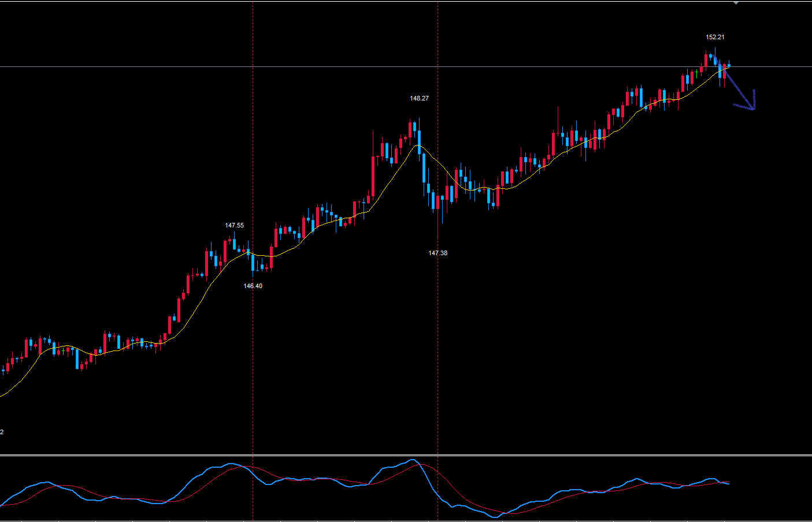Click the chart shift triangle marker at top
This screenshot has width=812, height=522.
point(736,3)
